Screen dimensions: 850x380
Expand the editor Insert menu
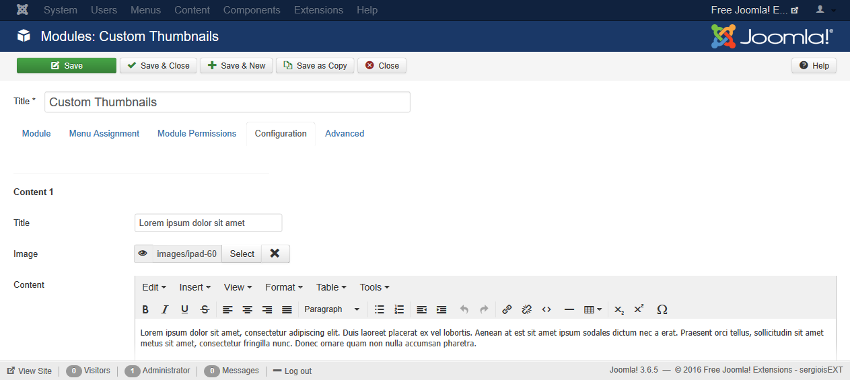195,287
